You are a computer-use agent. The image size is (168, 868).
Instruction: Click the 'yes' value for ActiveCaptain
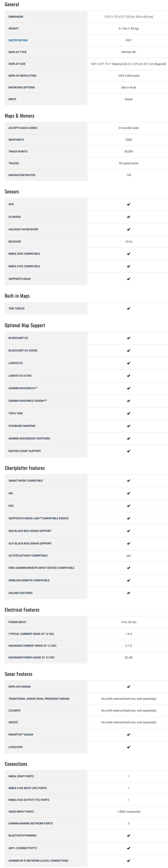coord(129,556)
